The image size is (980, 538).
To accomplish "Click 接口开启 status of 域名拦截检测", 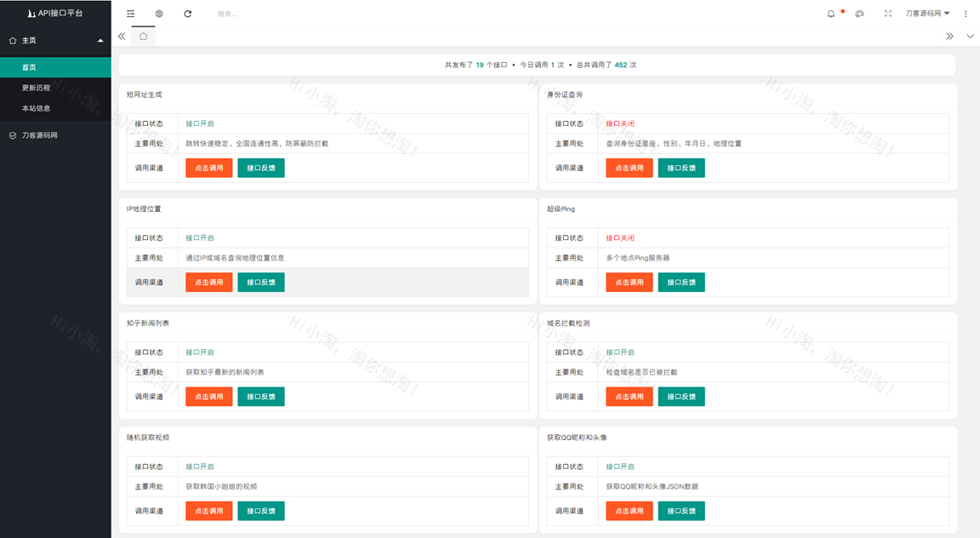I will [x=620, y=352].
